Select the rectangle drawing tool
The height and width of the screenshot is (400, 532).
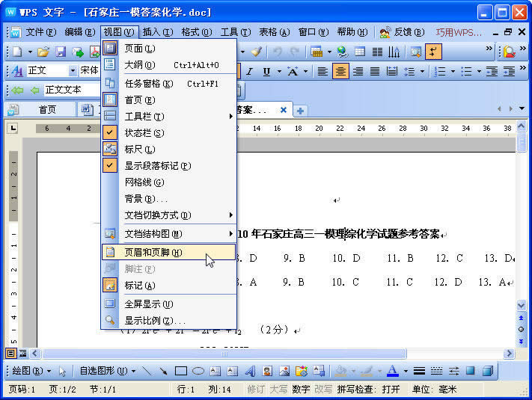180,371
